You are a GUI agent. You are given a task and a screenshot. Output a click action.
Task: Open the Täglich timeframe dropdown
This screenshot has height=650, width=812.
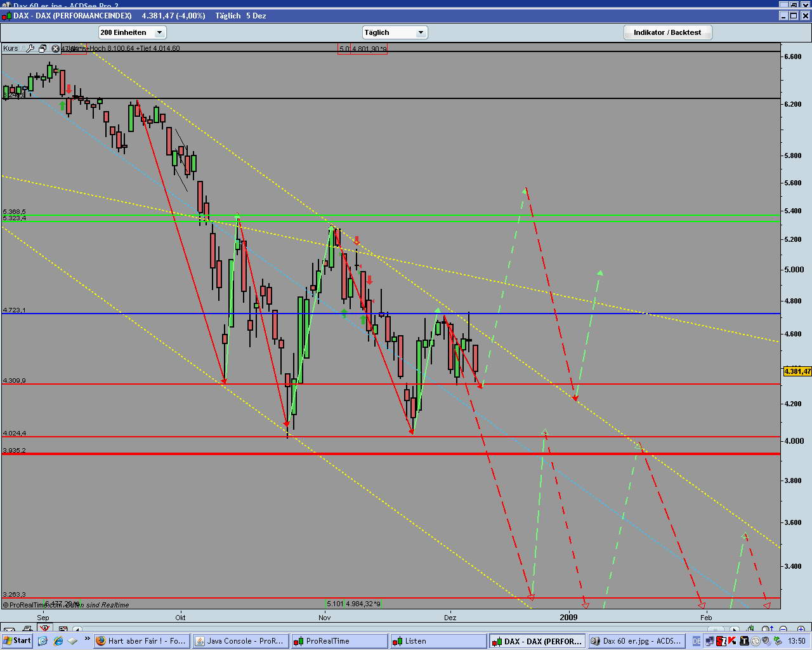[395, 32]
